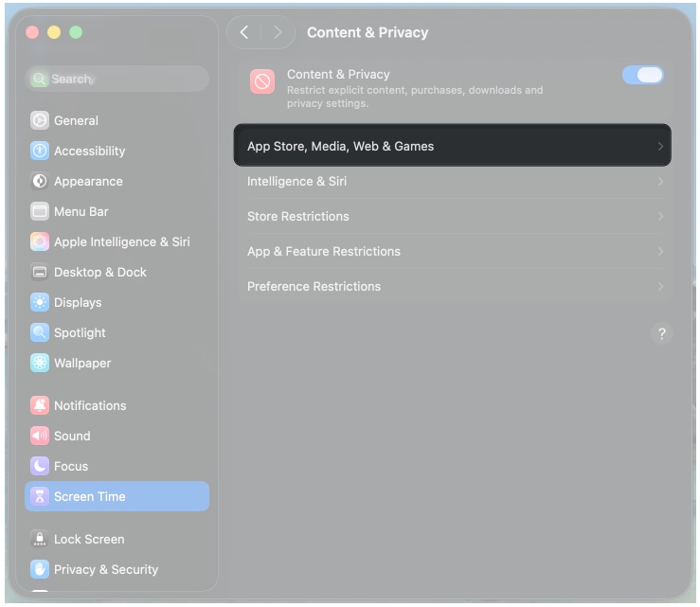Open Privacy & Security in sidebar
700x607 pixels.
(105, 569)
